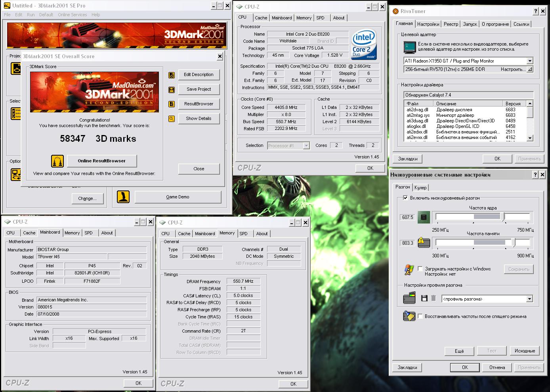Click the driver file list scrollbar down arrow
This screenshot has height=392, width=550.
530,138
